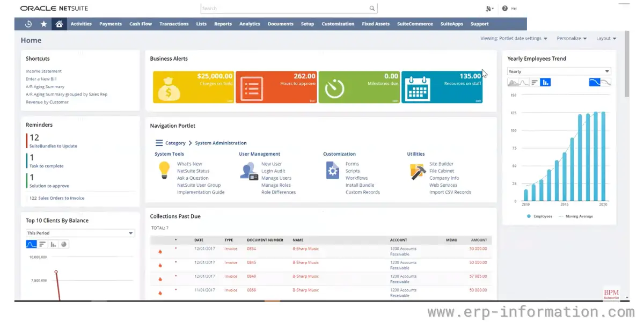This screenshot has height=322, width=644.
Task: Click the Moving Average legend entry
Action: click(x=575, y=216)
